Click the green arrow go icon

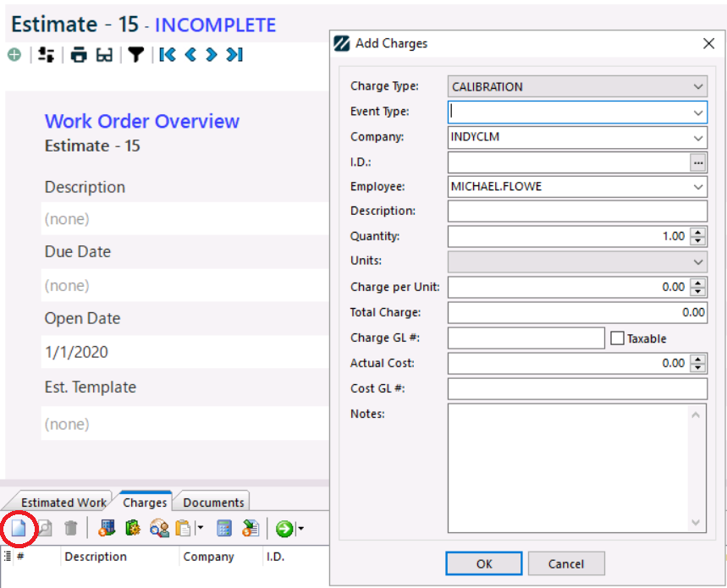click(x=284, y=529)
